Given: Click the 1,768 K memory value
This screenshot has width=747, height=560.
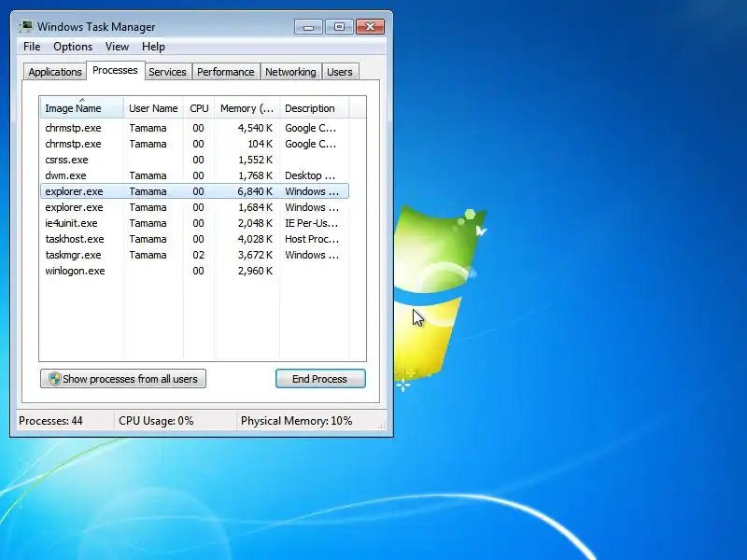Looking at the screenshot, I should (255, 175).
